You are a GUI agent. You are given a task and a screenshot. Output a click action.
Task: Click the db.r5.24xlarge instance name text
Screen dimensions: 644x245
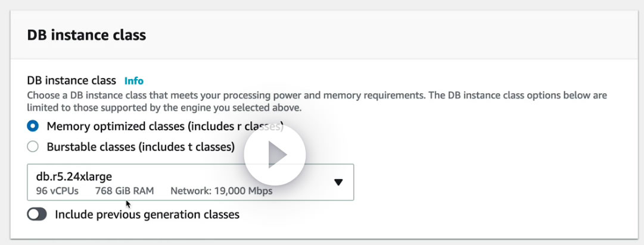74,176
